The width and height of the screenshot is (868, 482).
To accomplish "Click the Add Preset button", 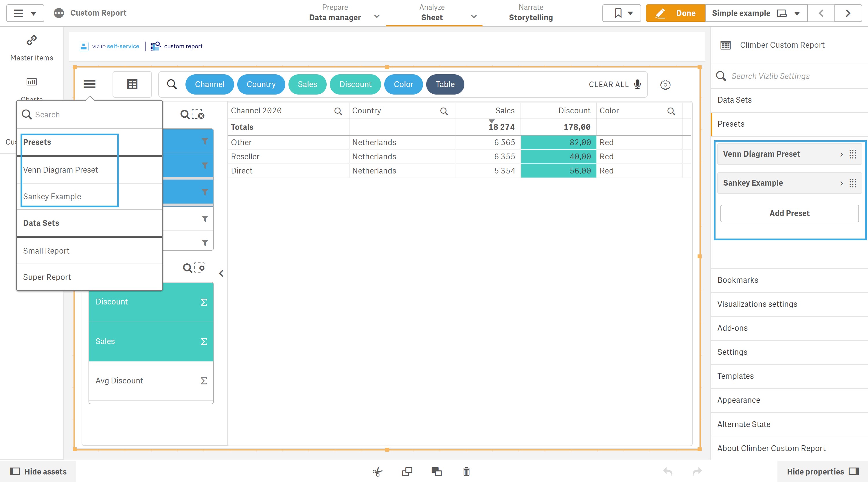I will (x=789, y=213).
